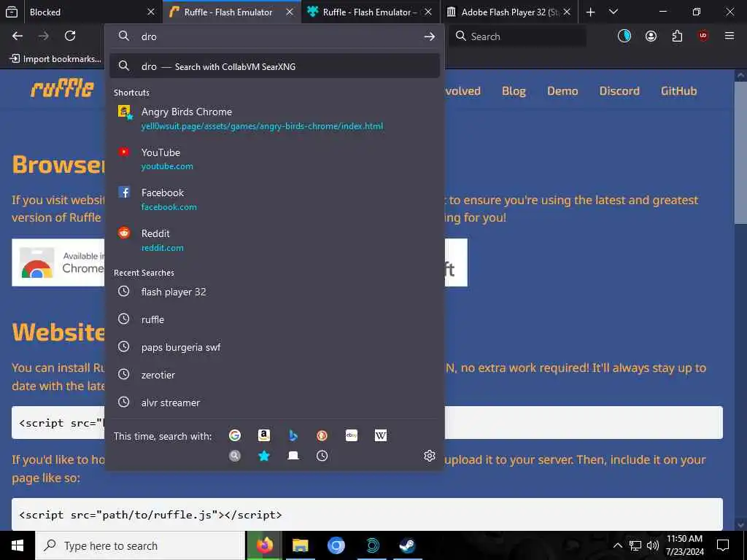Open the Extensions puzzle icon
The height and width of the screenshot is (560, 747).
[x=677, y=36]
